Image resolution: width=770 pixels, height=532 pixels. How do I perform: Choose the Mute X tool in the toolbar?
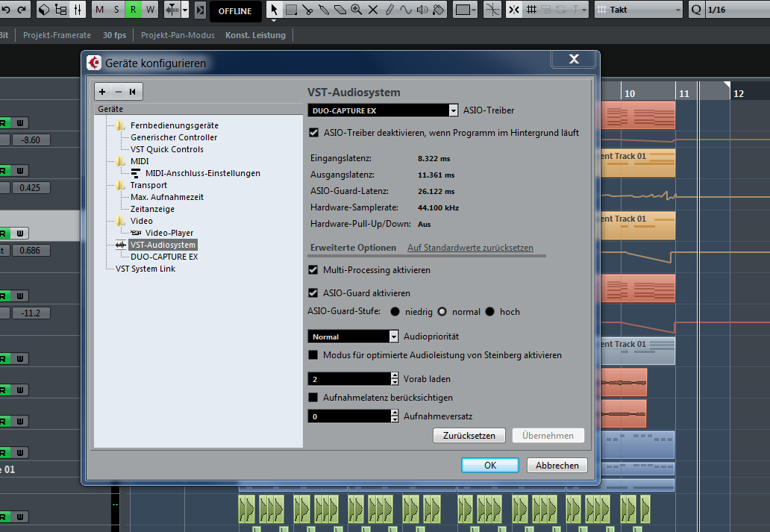373,10
